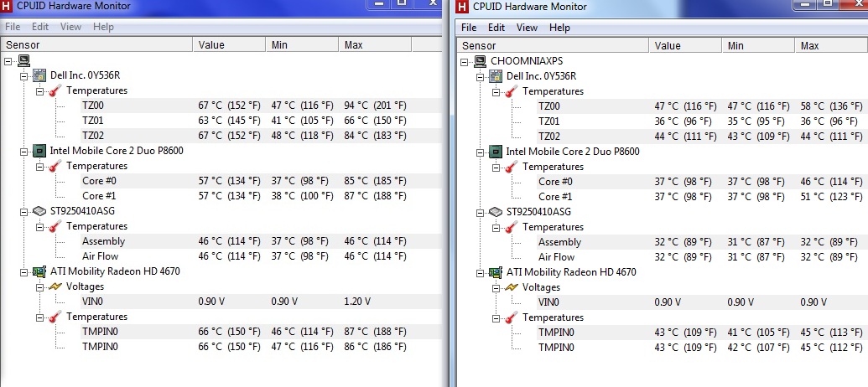The height and width of the screenshot is (387, 868).
Task: Click Dell Inc. 0Y536R motherboard icon in right window
Action: (496, 76)
